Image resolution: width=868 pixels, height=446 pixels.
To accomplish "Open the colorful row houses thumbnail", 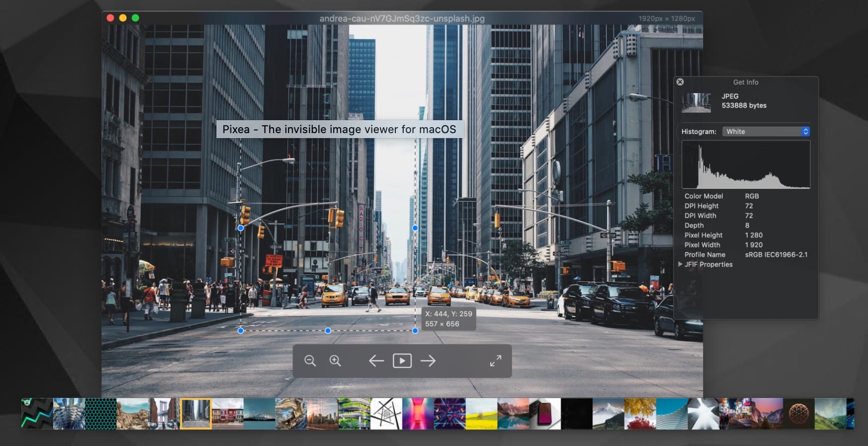I will (x=227, y=413).
